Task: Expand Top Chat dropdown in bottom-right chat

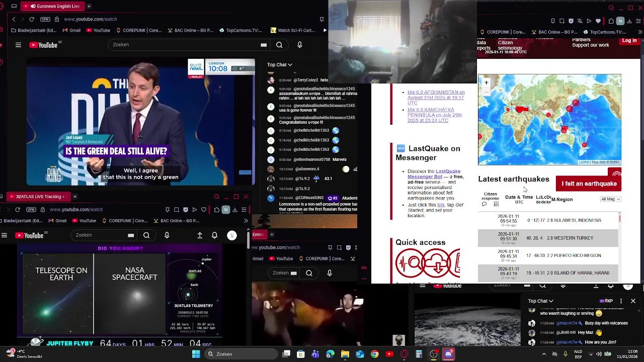Action: pyautogui.click(x=541, y=301)
